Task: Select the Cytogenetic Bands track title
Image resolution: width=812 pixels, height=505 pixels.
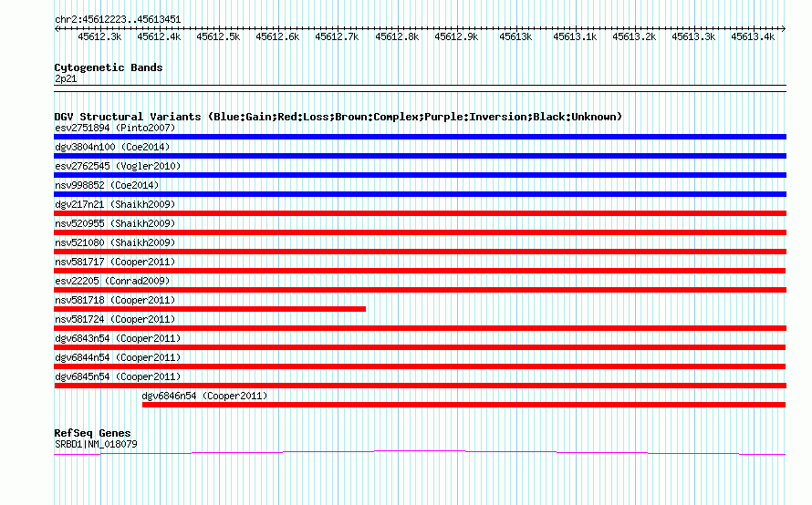Action: [x=109, y=67]
